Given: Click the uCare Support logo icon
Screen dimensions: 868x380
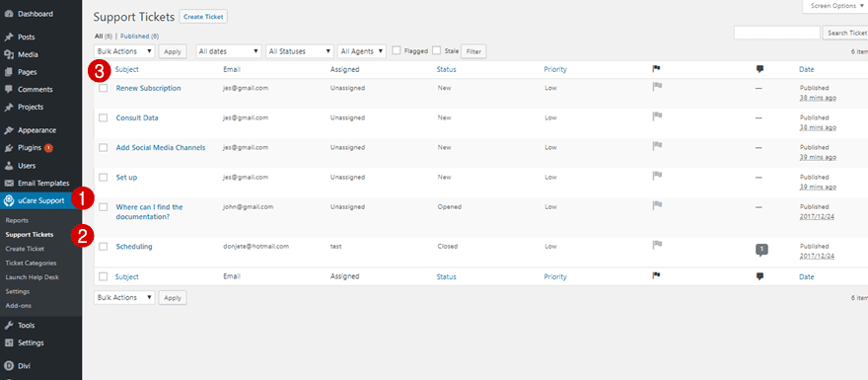Looking at the screenshot, I should pos(8,200).
